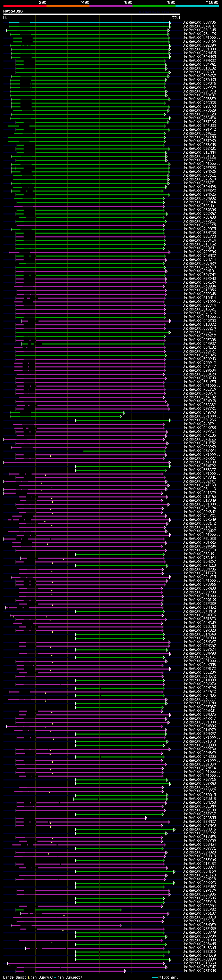Click the purple ~60% identity legend segment
The width and height of the screenshot is (222, 980).
pos(111,6)
